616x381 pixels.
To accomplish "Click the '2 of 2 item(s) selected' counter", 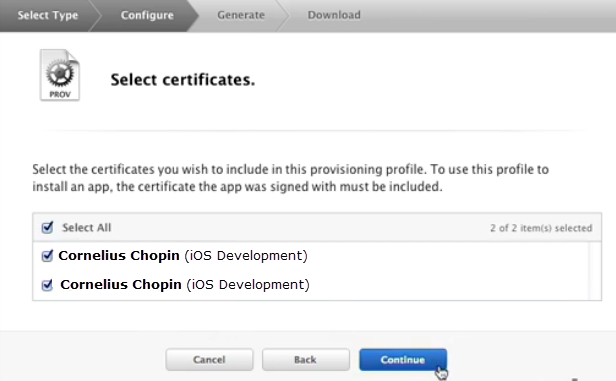I will (541, 228).
